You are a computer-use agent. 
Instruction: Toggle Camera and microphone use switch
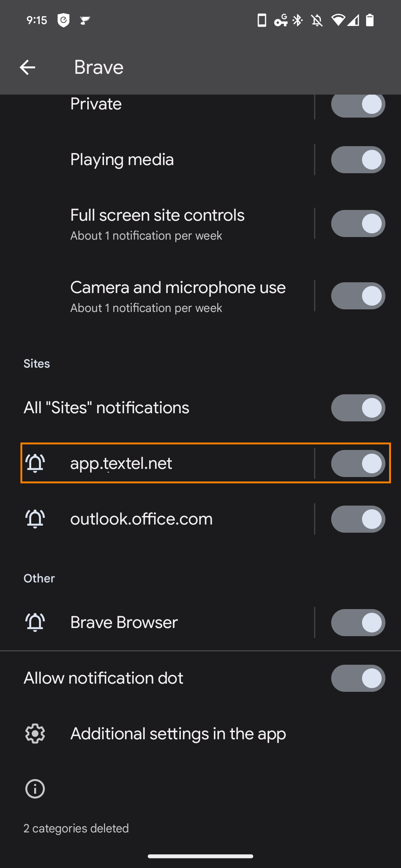358,296
